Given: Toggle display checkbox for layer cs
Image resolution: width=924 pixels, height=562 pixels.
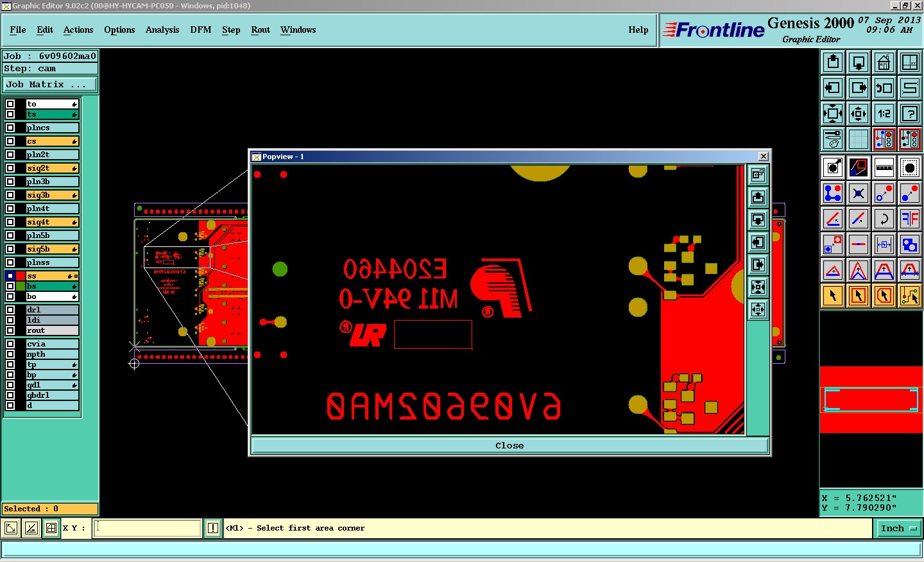Looking at the screenshot, I should tap(10, 141).
